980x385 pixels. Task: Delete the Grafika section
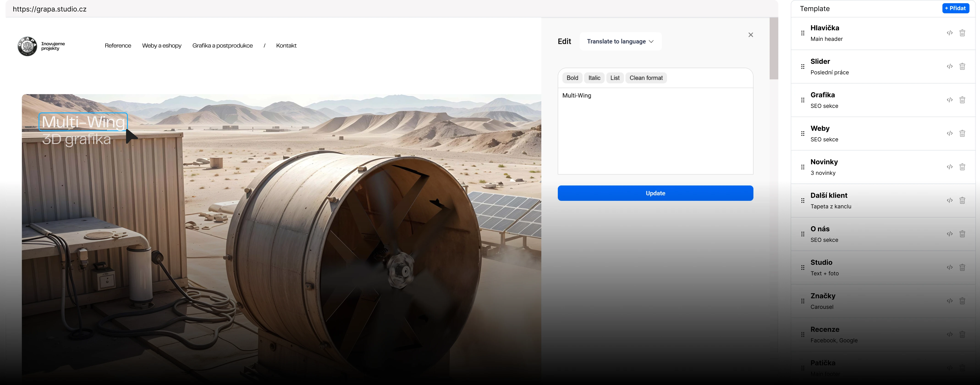(962, 100)
